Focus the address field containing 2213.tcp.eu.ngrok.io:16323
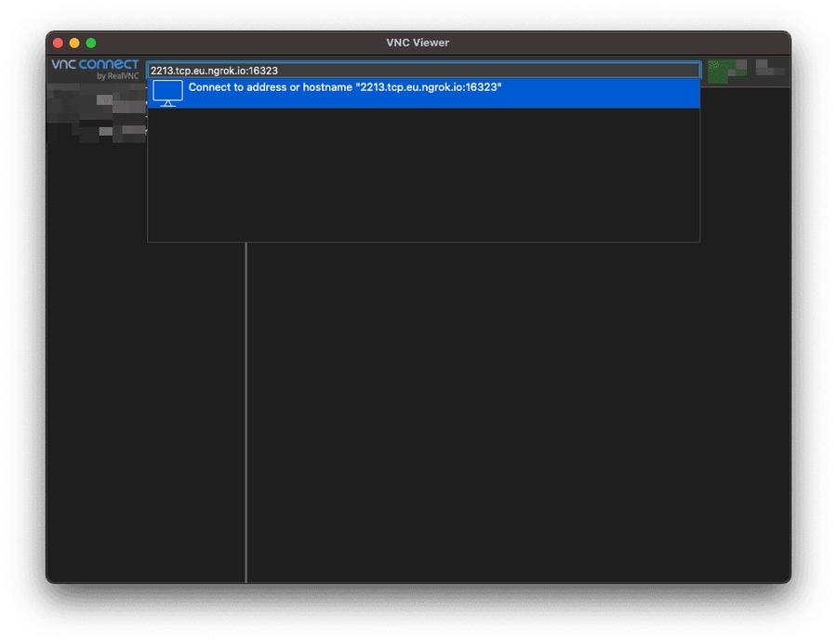Image resolution: width=837 pixels, height=644 pixels. tap(422, 71)
